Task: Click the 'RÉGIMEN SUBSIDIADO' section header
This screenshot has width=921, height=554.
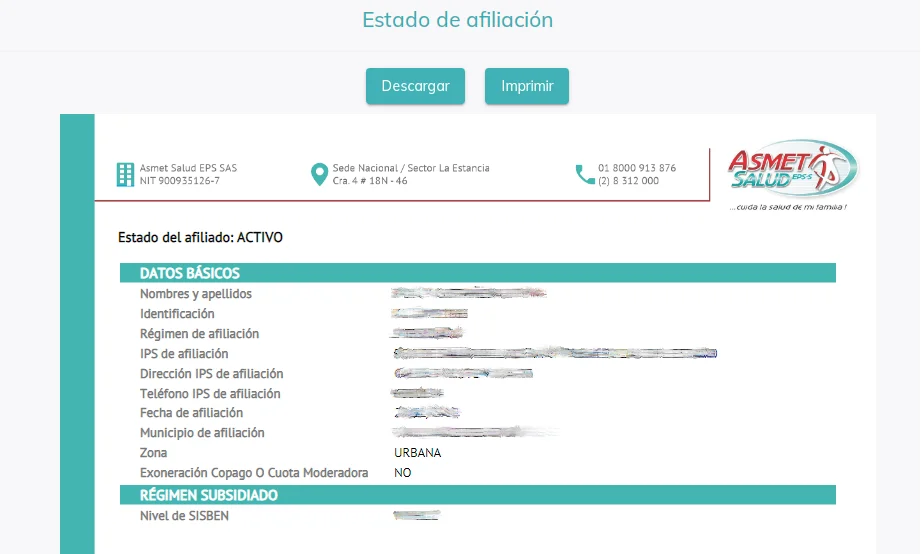Action: click(478, 495)
